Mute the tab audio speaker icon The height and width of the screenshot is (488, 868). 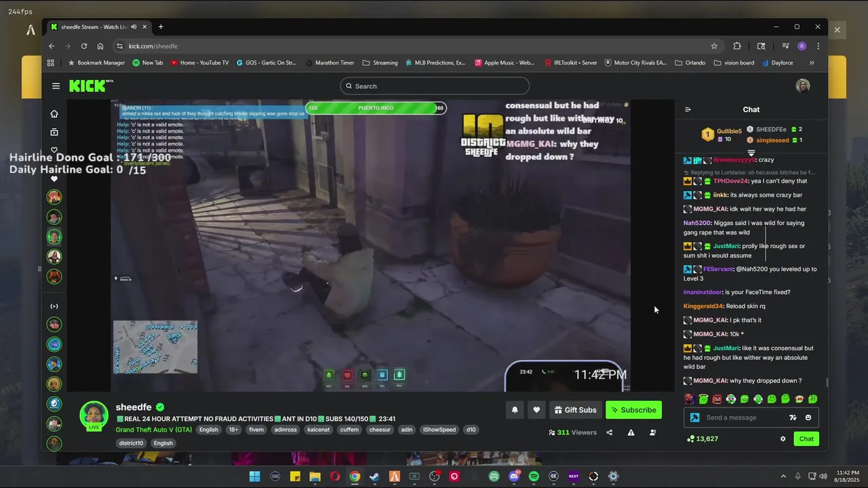(x=134, y=27)
